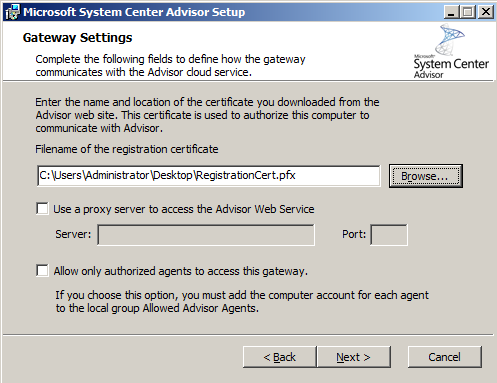Click inside the proxy Port text box
The image size is (497, 383).
pos(389,235)
